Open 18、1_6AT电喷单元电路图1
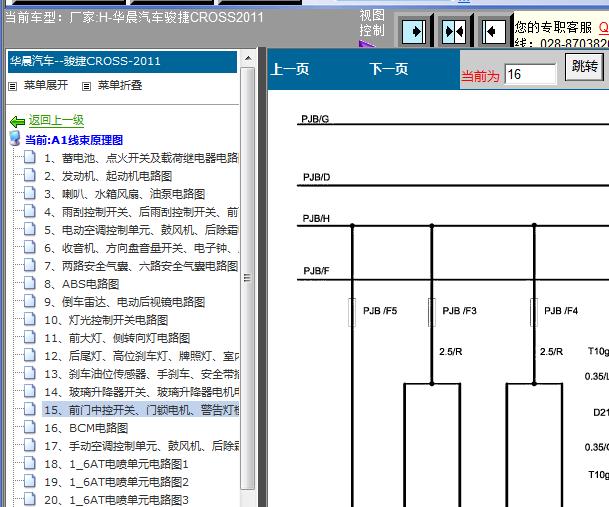609x507 pixels. pos(116,464)
